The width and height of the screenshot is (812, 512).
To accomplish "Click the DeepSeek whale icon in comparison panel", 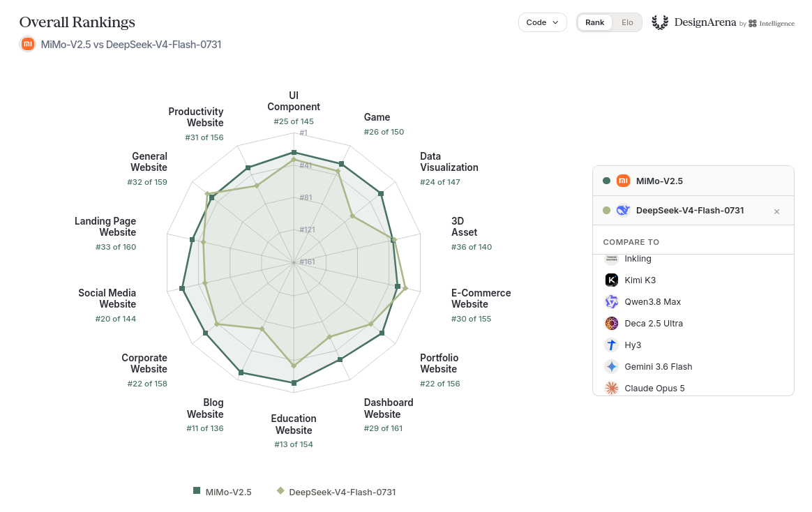I will click(x=623, y=210).
